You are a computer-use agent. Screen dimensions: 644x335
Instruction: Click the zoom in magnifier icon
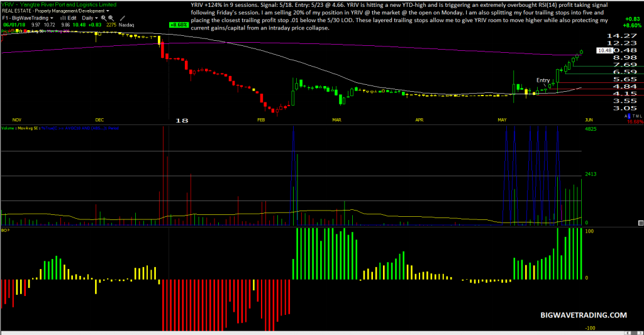(104, 18)
